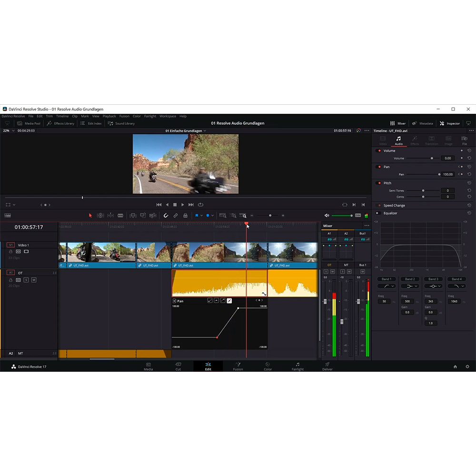Click the timeline zoom minus button
476x476 pixels.
252,216
